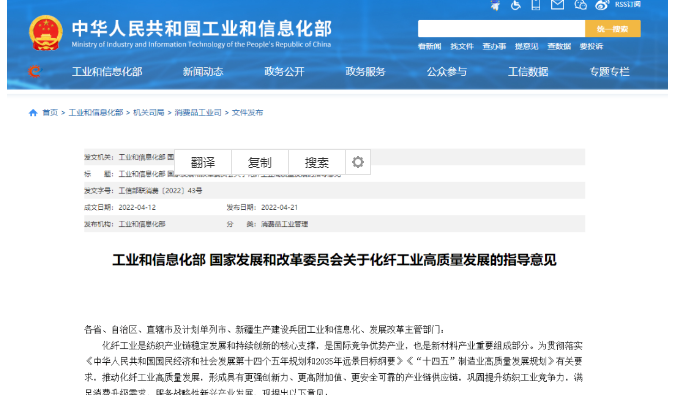Open the Weibo icon
This screenshot has height=395, width=674.
(x=602, y=5)
